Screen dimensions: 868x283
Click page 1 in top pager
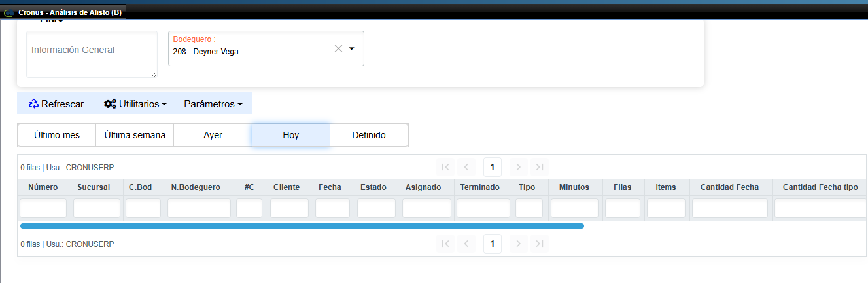point(492,167)
